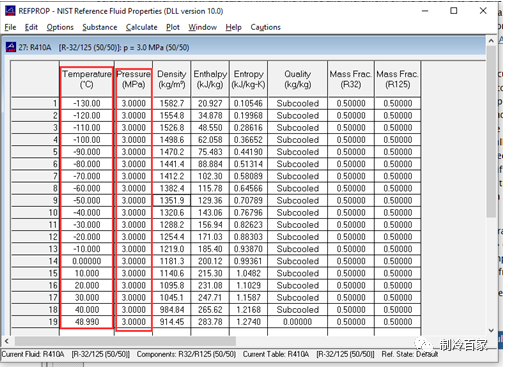This screenshot has height=371, width=508.
Task: Click temperature cell 0.00000
Action: pos(87,261)
